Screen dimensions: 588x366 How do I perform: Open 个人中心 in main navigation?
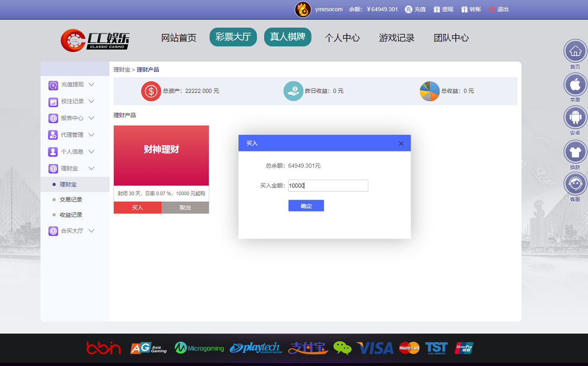coord(342,38)
